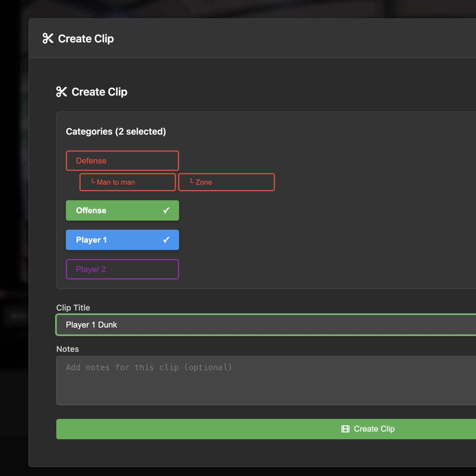Viewport: 476px width, 476px height.
Task: Click the film icon on the Create Clip button
Action: coord(345,429)
